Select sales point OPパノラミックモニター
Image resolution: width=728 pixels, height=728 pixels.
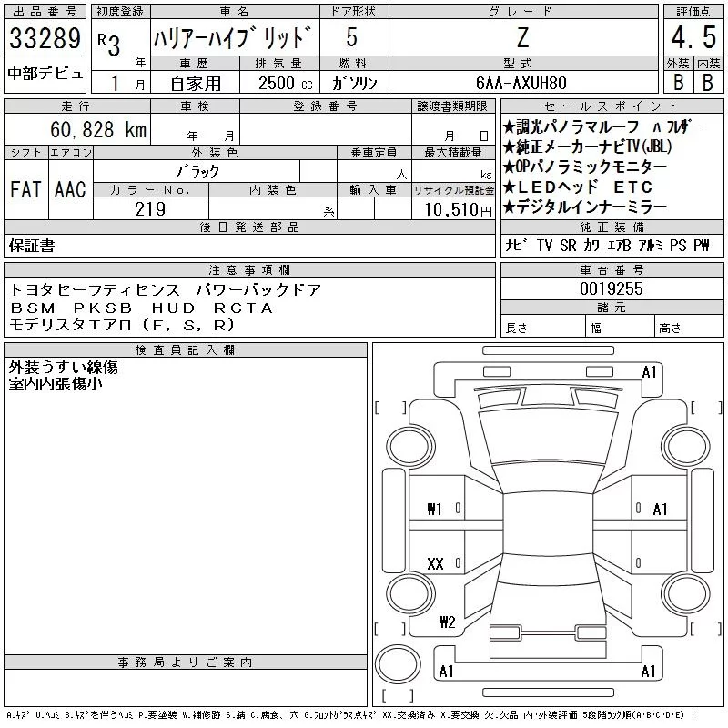pyautogui.click(x=585, y=167)
